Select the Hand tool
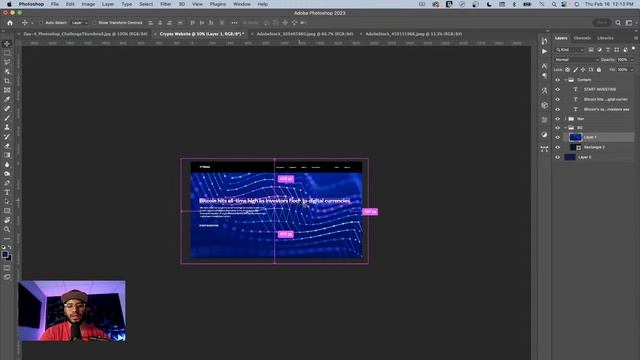This screenshot has width=640, height=360. 7,220
